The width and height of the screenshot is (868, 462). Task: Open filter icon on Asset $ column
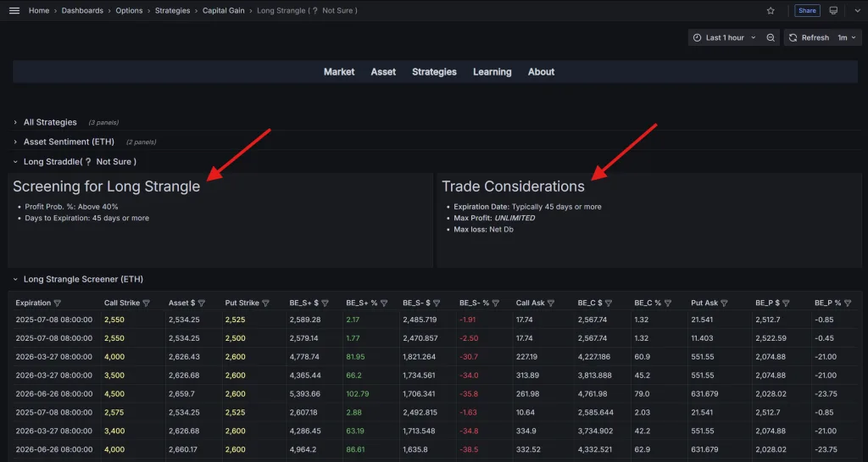pyautogui.click(x=202, y=303)
